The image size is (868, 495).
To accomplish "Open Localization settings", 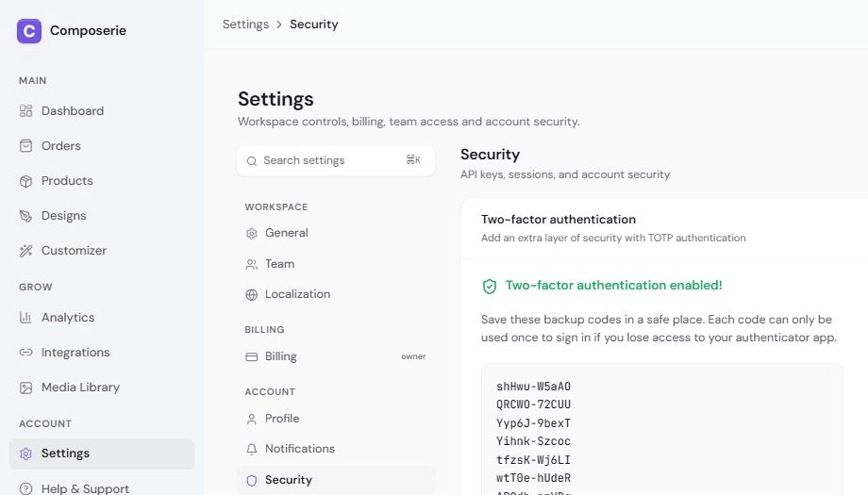I will coord(336,294).
